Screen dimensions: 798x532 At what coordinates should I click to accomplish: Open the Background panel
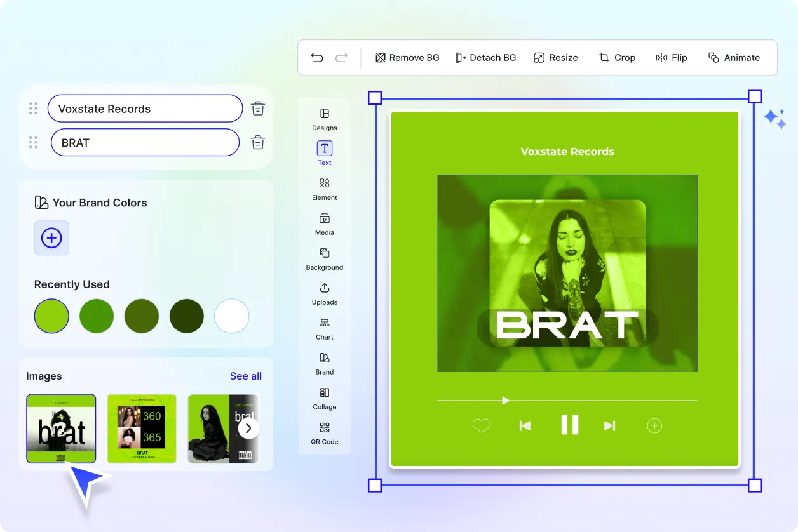(x=324, y=259)
